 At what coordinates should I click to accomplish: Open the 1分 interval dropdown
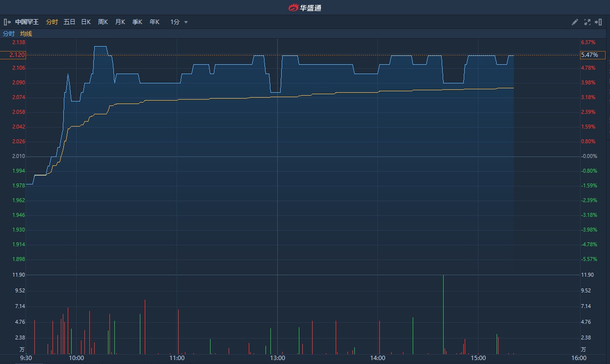click(x=175, y=22)
